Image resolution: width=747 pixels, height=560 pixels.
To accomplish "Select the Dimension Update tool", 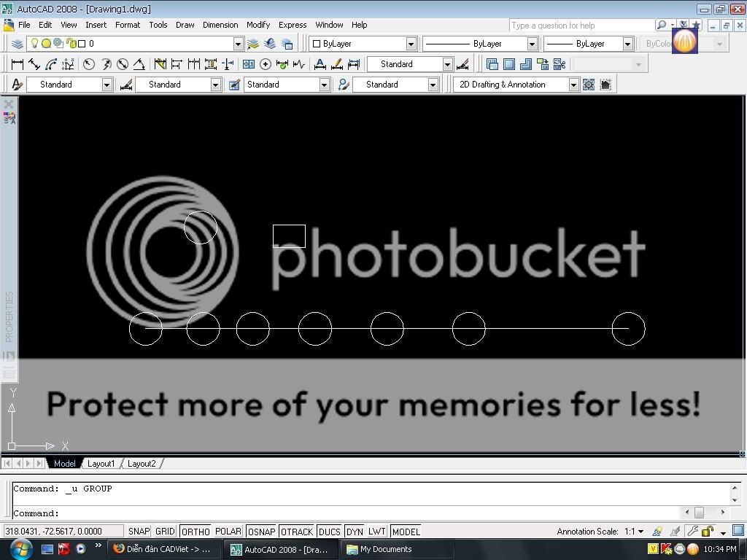I will click(354, 64).
